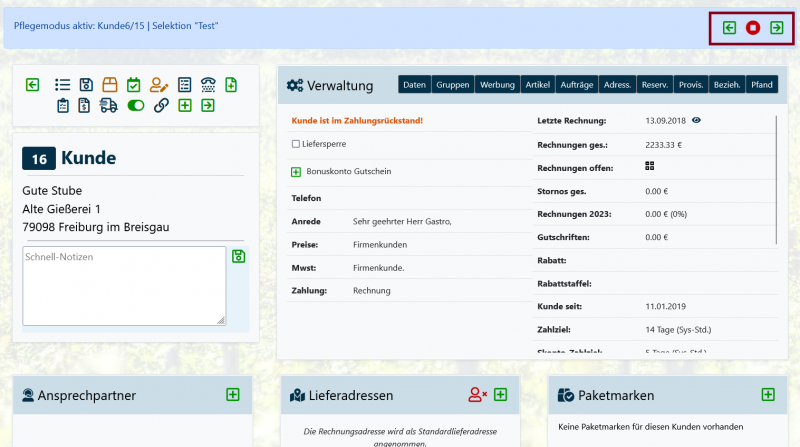Expand Bonuskonto Gutschein with plus icon

296,171
